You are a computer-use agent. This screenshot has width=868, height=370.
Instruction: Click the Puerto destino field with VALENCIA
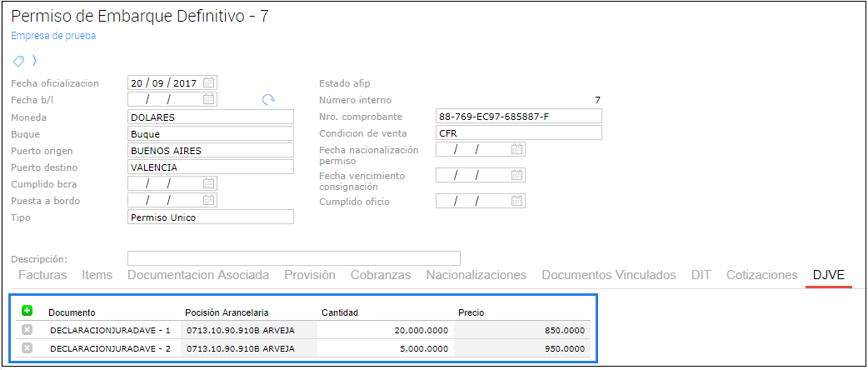click(x=211, y=167)
